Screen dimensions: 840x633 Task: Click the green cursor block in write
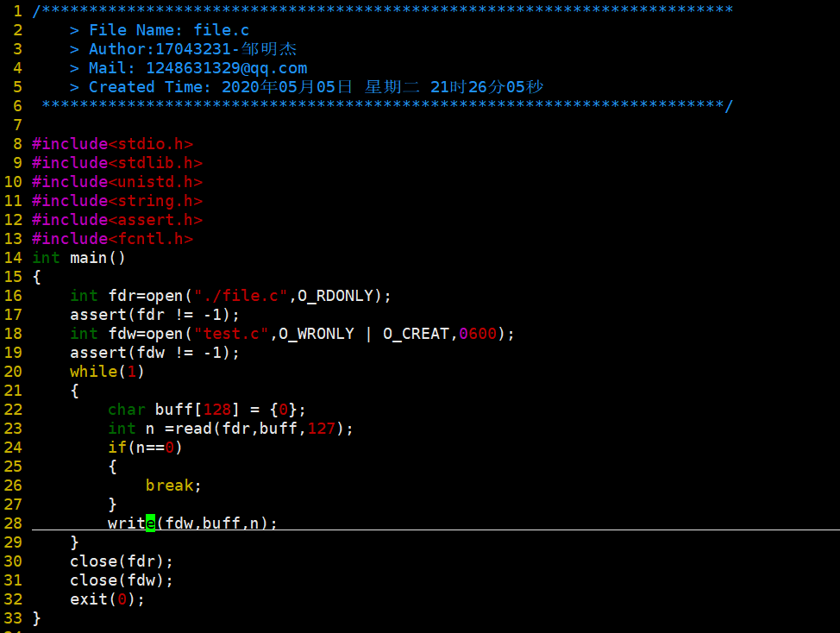point(151,523)
